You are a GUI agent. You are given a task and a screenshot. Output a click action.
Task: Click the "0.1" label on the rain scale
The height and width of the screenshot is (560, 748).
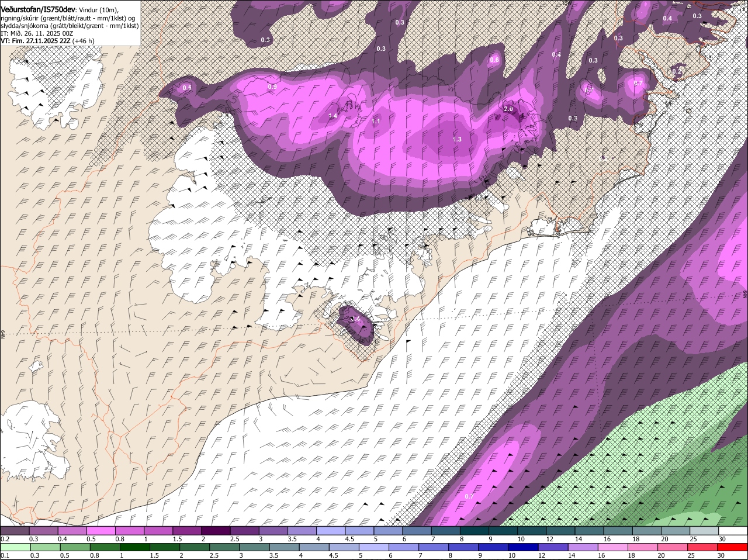[x=5, y=555]
